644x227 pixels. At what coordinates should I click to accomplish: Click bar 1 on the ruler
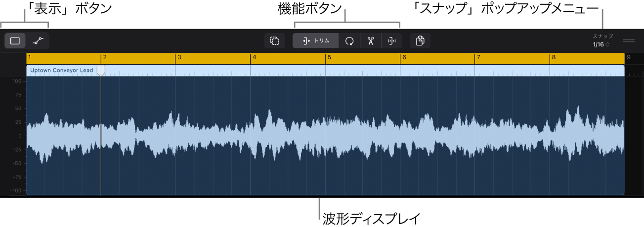[30, 58]
